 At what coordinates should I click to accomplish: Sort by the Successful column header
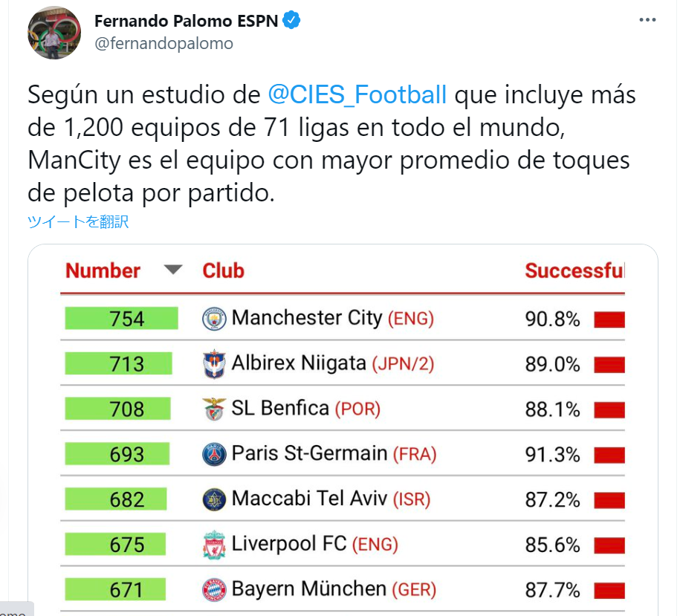coord(574,270)
